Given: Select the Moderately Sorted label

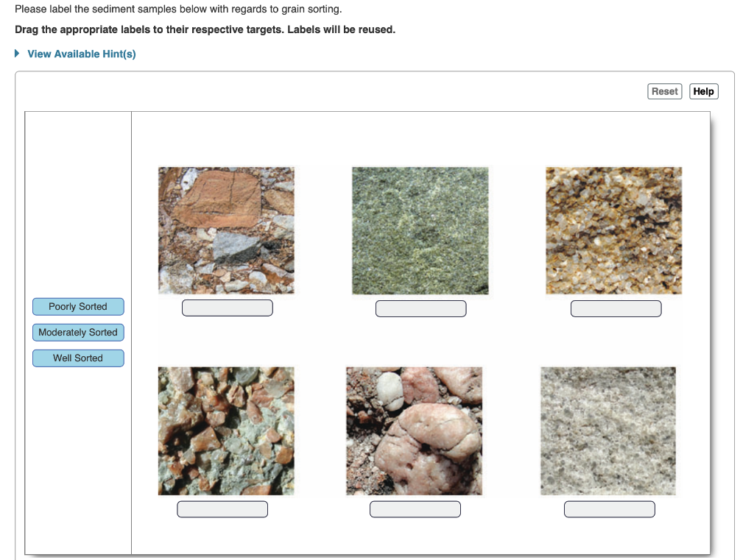Looking at the screenshot, I should tap(78, 332).
